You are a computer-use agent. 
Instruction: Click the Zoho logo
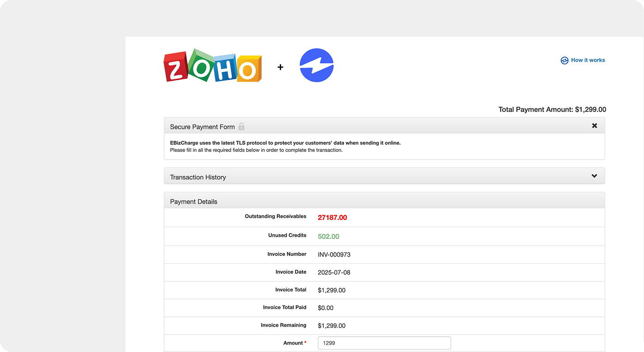point(212,66)
